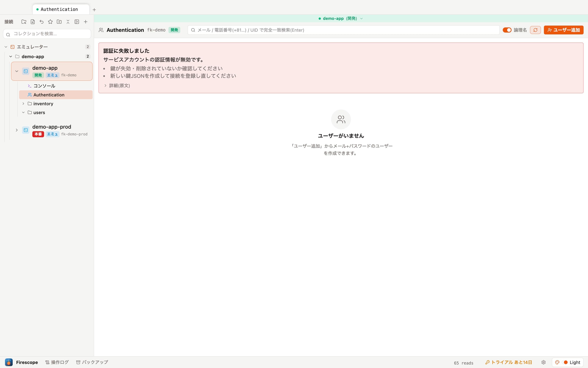This screenshot has height=368, width=588.
Task: Open the users collection
Action: click(x=56, y=112)
